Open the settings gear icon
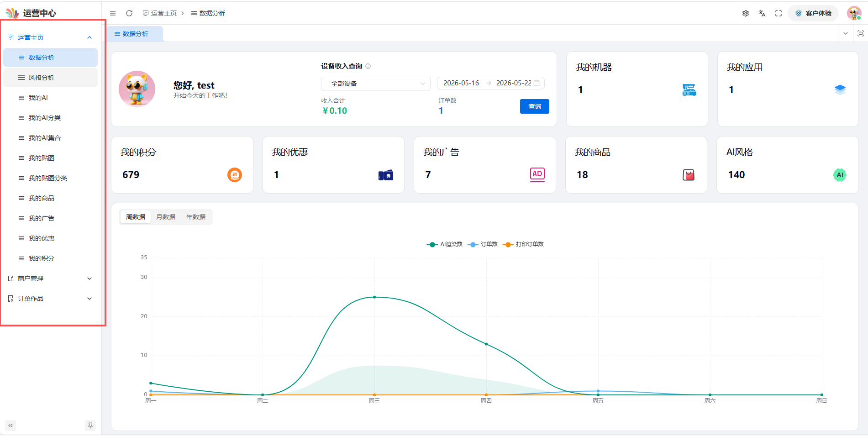 746,13
